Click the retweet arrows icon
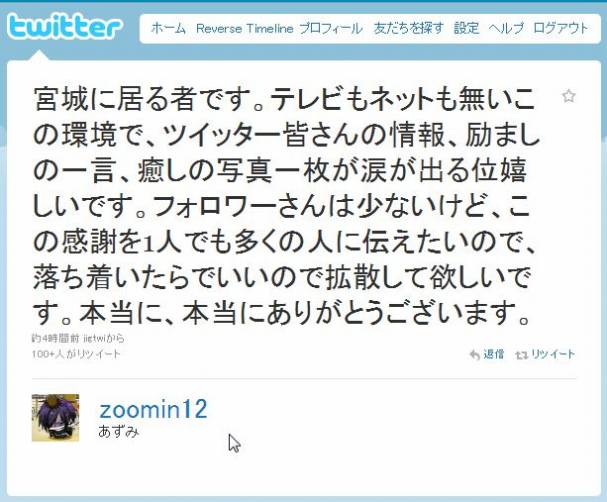This screenshot has height=502, width=607. tap(521, 355)
